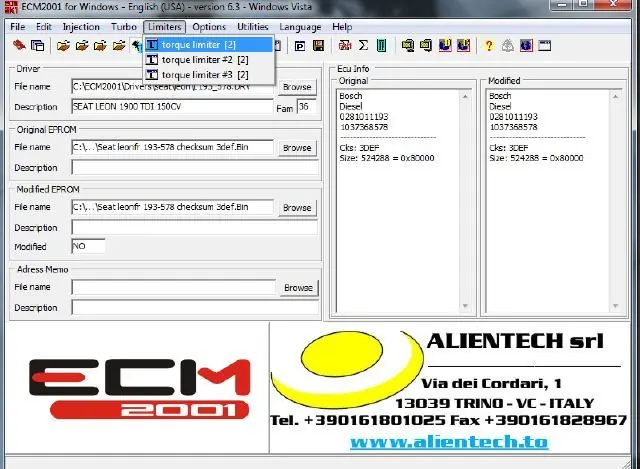Open the Edit menu

(x=44, y=27)
